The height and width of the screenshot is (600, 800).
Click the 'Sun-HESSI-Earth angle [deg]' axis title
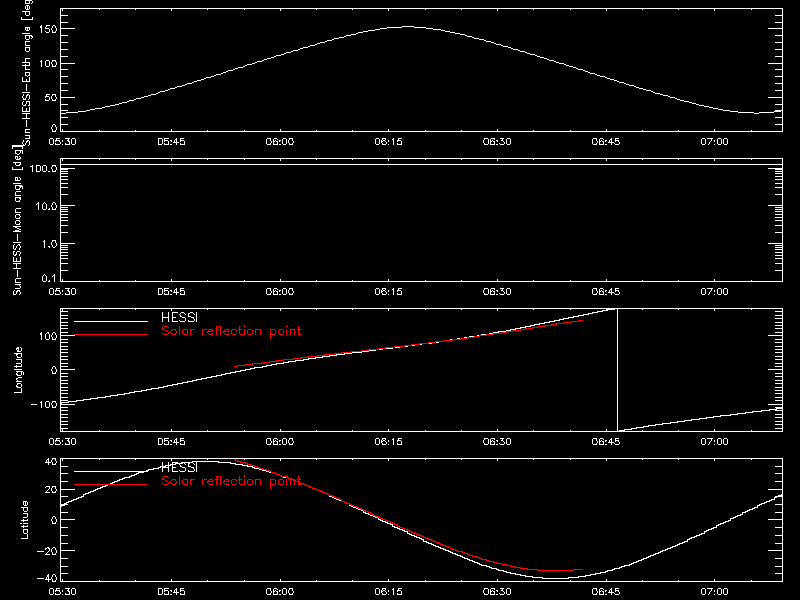tap(27, 71)
